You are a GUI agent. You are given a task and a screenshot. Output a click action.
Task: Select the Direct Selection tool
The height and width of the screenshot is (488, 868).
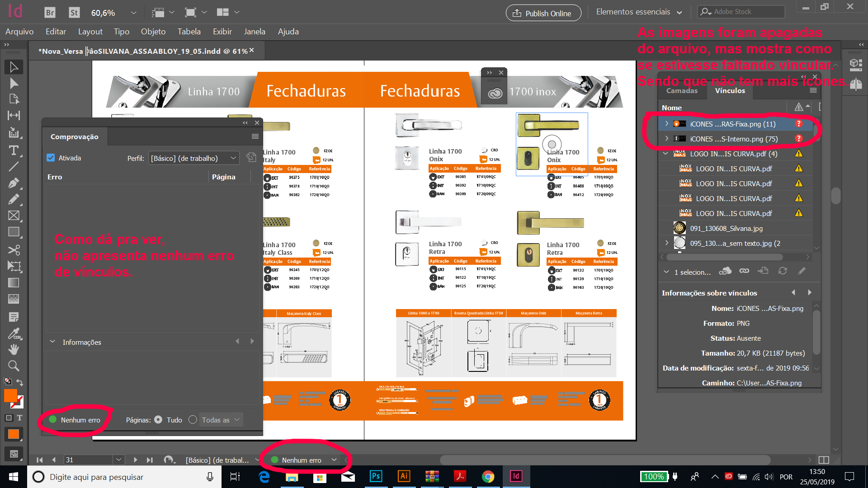click(x=14, y=83)
